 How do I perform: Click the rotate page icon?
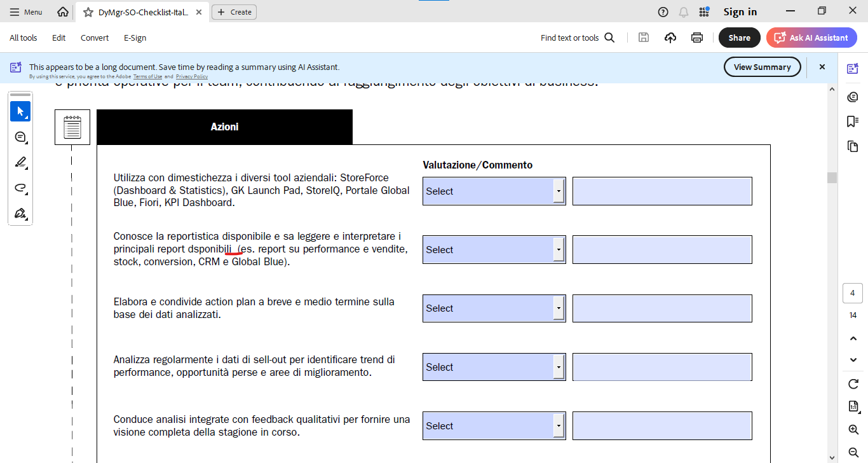point(853,384)
